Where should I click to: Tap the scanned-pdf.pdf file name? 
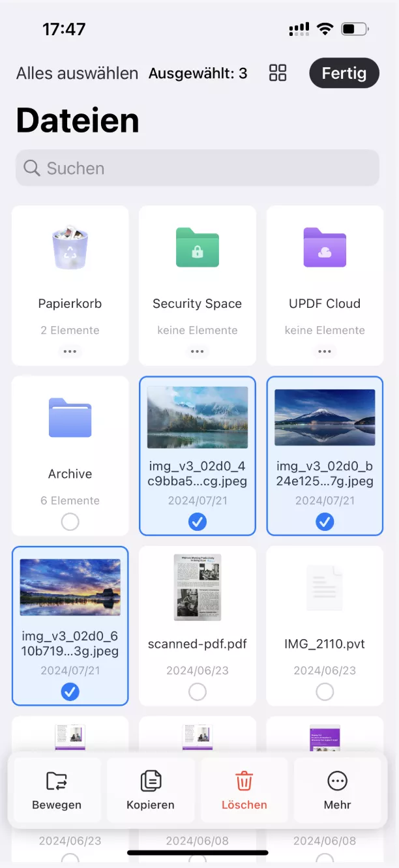click(x=198, y=644)
